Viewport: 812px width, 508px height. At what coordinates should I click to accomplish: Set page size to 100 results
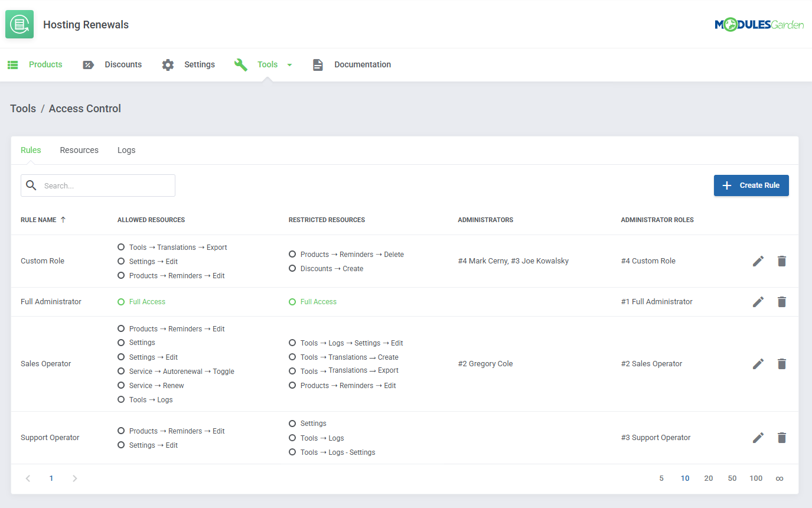[x=756, y=478]
